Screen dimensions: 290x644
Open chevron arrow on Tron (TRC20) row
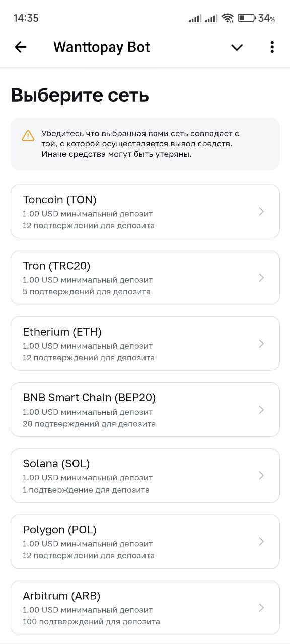[x=261, y=278]
